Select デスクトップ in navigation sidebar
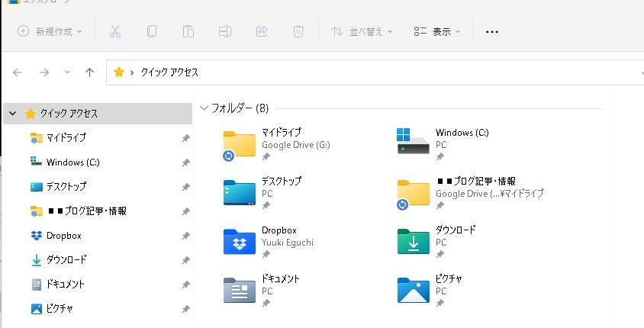 (66, 187)
